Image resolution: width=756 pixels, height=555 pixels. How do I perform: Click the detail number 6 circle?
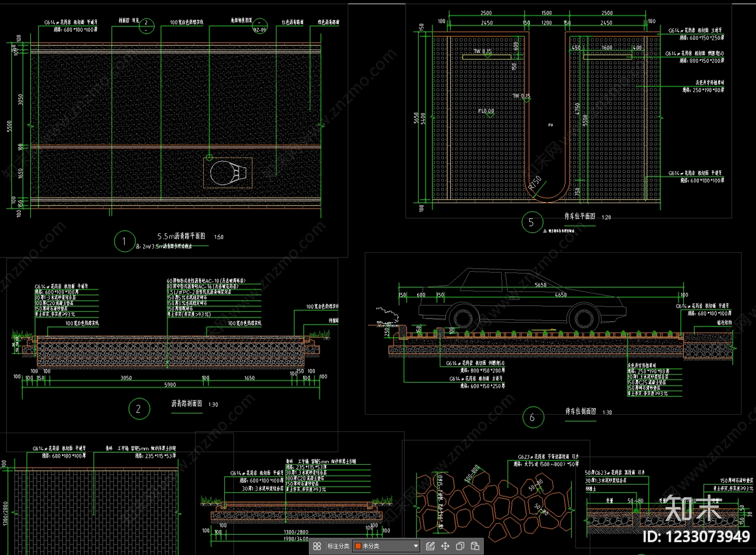tap(533, 418)
